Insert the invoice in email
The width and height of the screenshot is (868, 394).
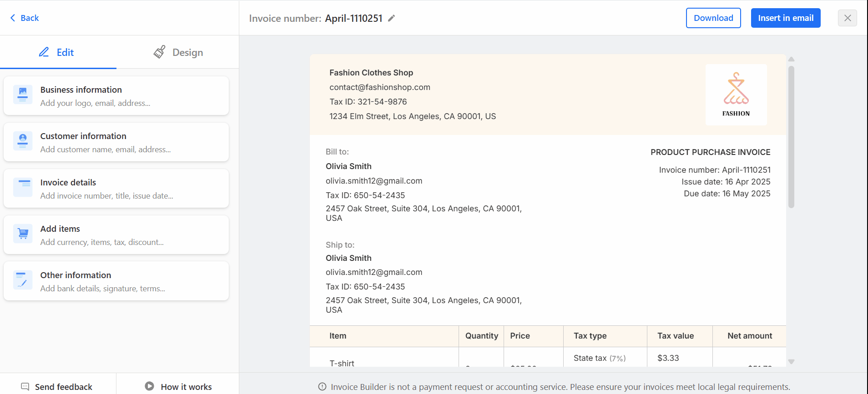coord(786,18)
